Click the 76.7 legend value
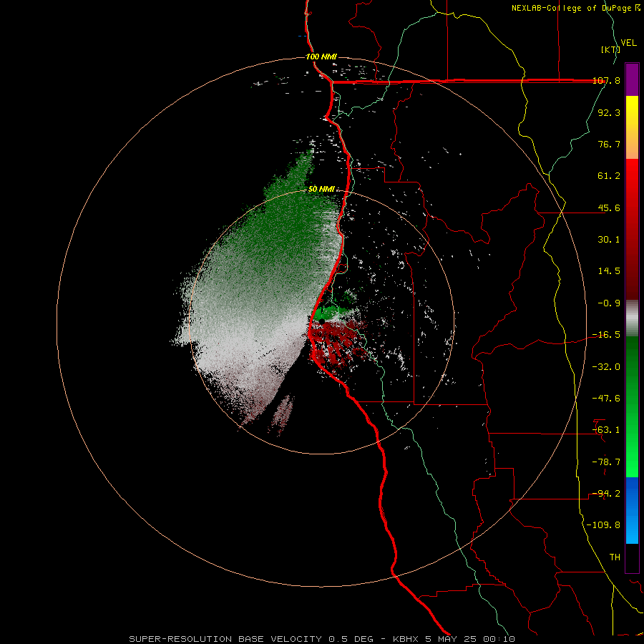 tap(609, 144)
